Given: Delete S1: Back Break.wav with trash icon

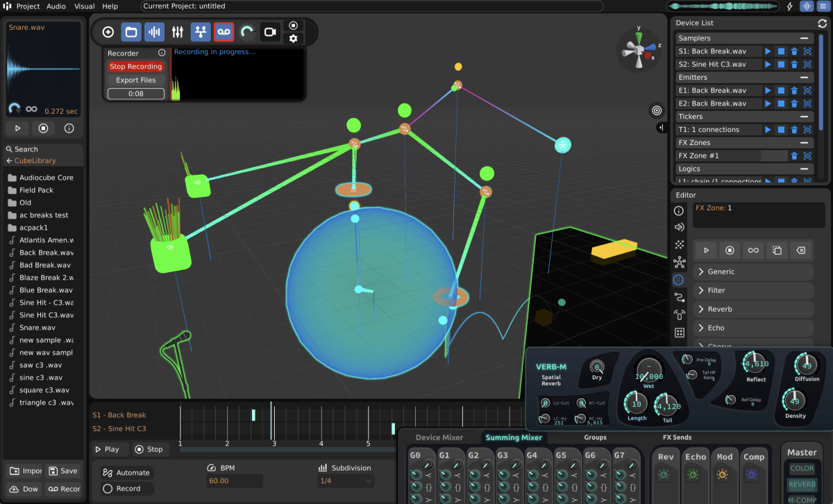Looking at the screenshot, I should pyautogui.click(x=794, y=51).
